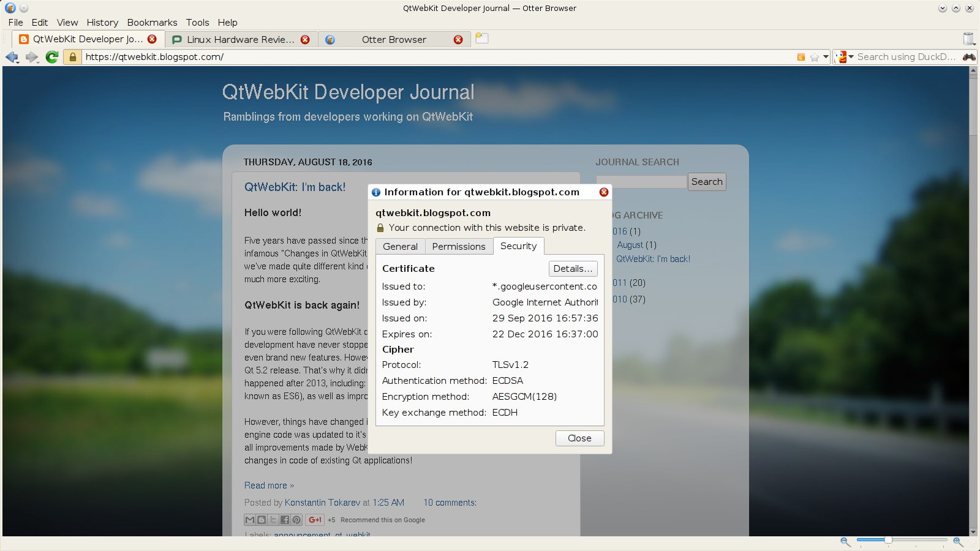Open the Bookmarks menu
The width and height of the screenshot is (980, 551).
(x=152, y=22)
